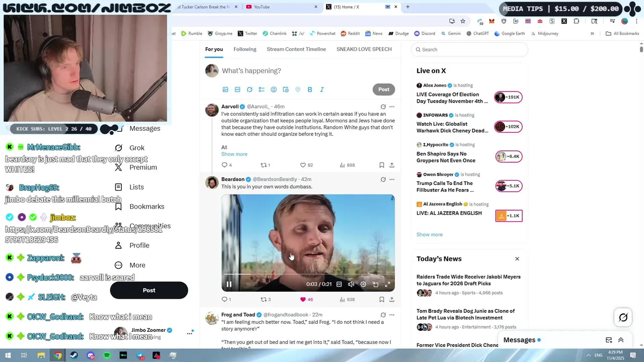The image size is (644, 362).
Task: Open more options on Aarvoll post
Action: tap(392, 107)
